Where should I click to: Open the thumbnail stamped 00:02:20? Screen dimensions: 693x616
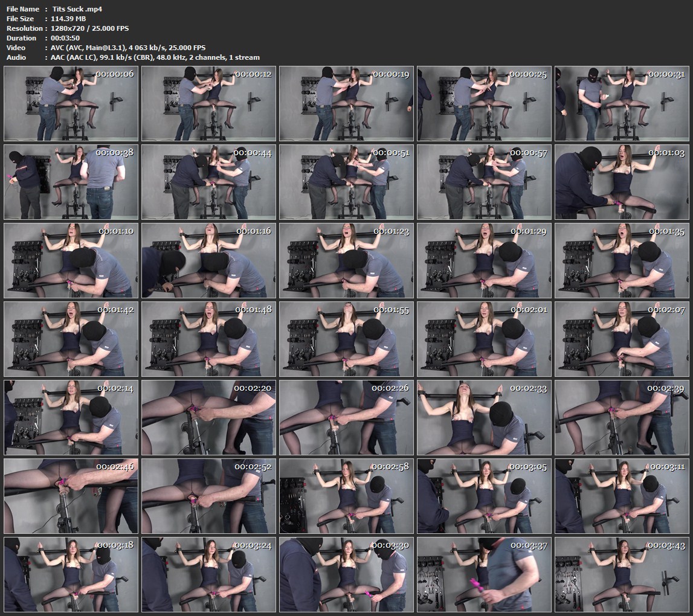[x=208, y=417]
